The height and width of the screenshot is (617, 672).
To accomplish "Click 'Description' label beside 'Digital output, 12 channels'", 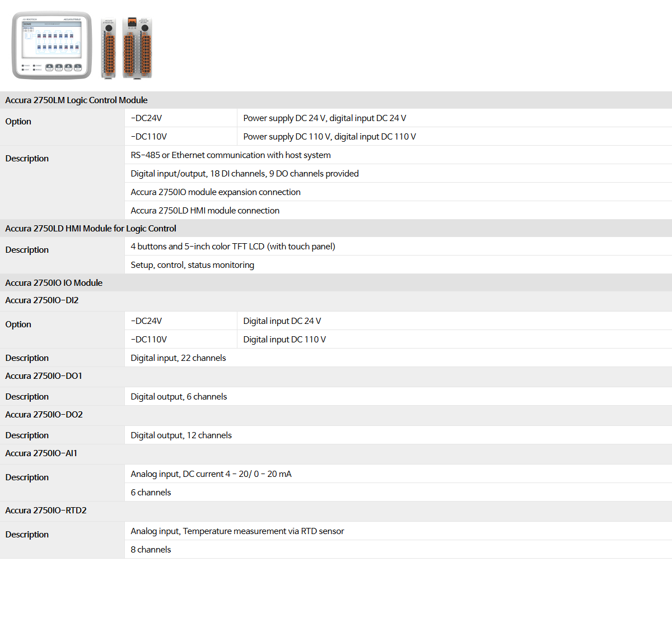I will 27,435.
